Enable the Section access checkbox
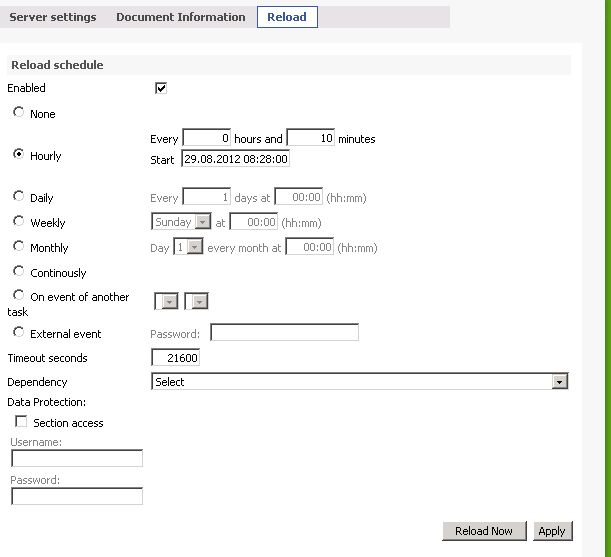 tap(22, 422)
